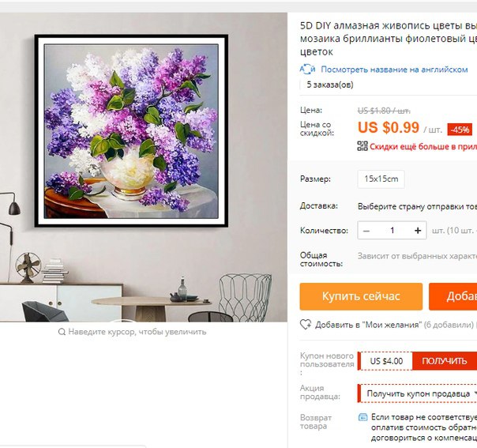Click the return policy icon
477x448 pixels.
pyautogui.click(x=363, y=417)
